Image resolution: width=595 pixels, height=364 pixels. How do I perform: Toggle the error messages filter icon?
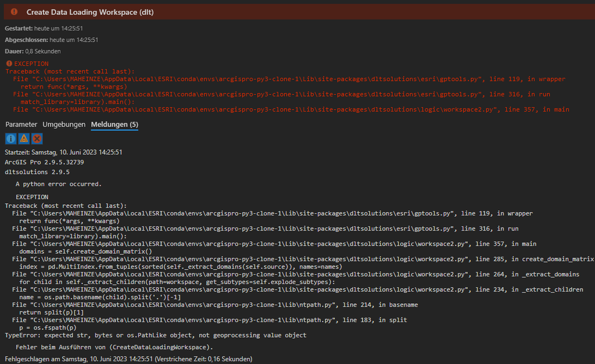tap(37, 138)
